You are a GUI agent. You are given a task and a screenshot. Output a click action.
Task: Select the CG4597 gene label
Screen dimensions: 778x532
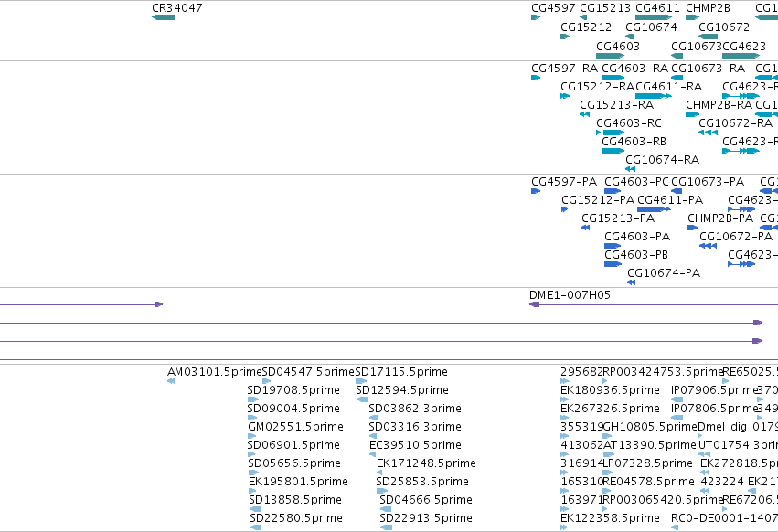click(x=553, y=8)
